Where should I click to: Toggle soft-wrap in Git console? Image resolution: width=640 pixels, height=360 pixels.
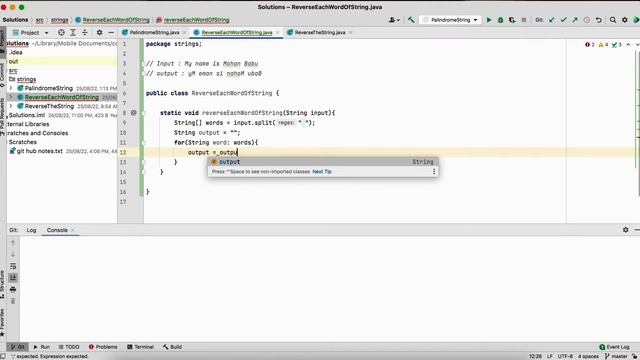13,266
